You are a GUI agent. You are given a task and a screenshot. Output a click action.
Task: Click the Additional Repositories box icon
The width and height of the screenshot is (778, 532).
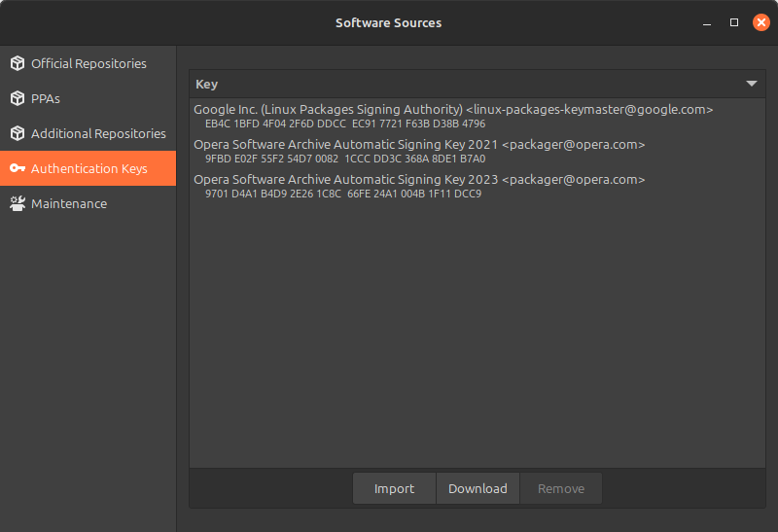pyautogui.click(x=18, y=133)
